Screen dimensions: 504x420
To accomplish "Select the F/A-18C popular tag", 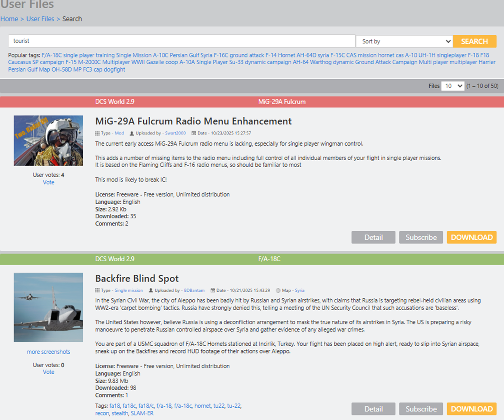I will (52, 55).
